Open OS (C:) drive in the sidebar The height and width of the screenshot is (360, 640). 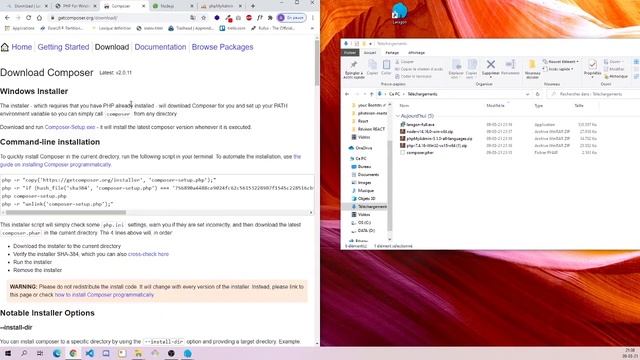click(x=361, y=223)
